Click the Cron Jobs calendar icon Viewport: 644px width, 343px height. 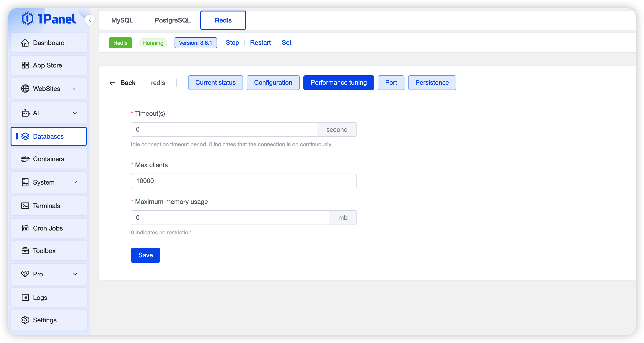[x=25, y=228]
